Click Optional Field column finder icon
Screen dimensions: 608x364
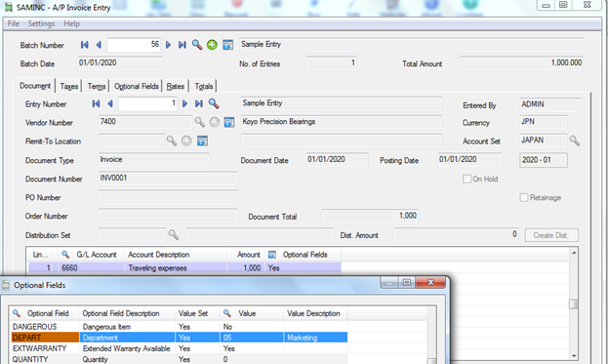[17, 313]
